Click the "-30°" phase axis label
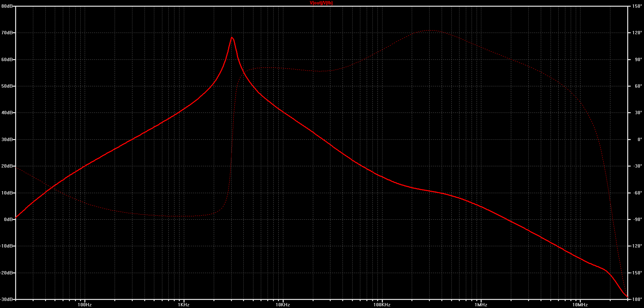644x308 pixels. tap(638, 166)
